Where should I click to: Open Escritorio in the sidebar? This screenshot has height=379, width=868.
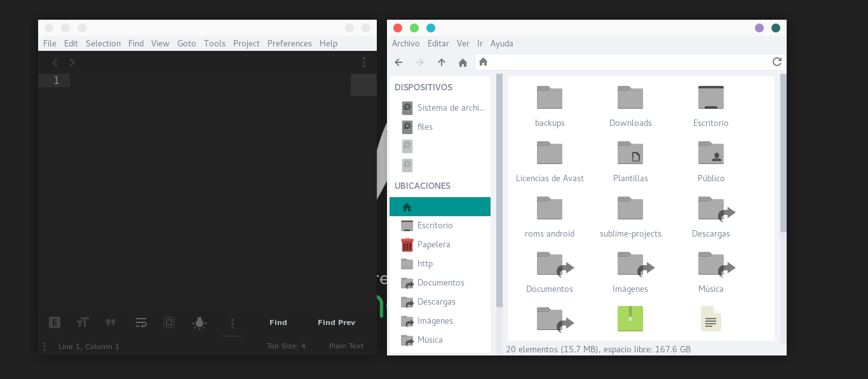(x=440, y=225)
